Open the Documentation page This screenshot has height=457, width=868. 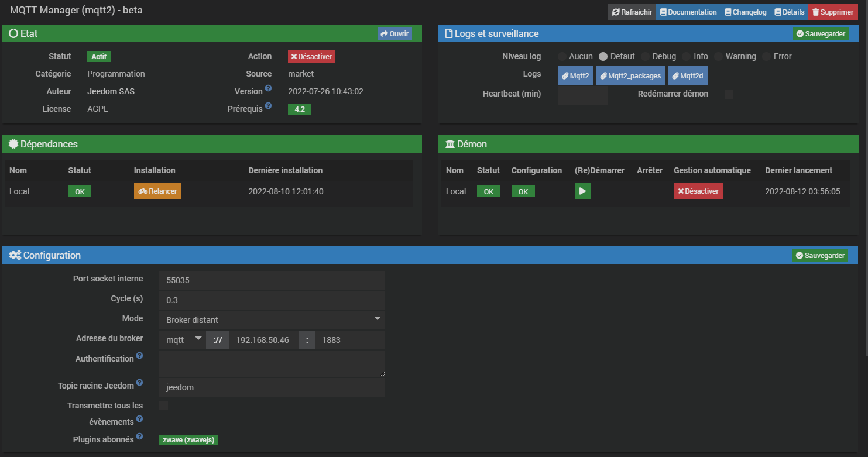[x=687, y=12]
